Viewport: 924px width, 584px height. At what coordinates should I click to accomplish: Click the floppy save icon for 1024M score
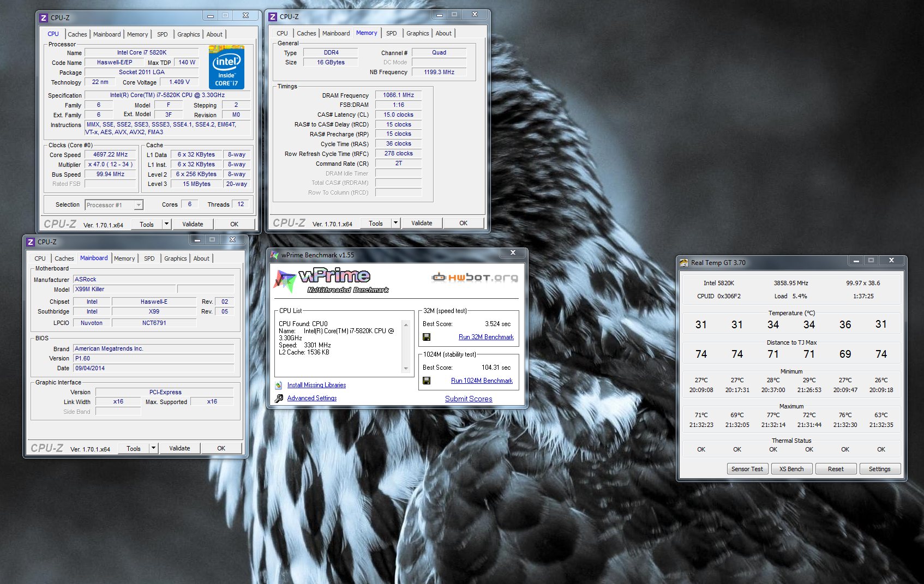[427, 381]
